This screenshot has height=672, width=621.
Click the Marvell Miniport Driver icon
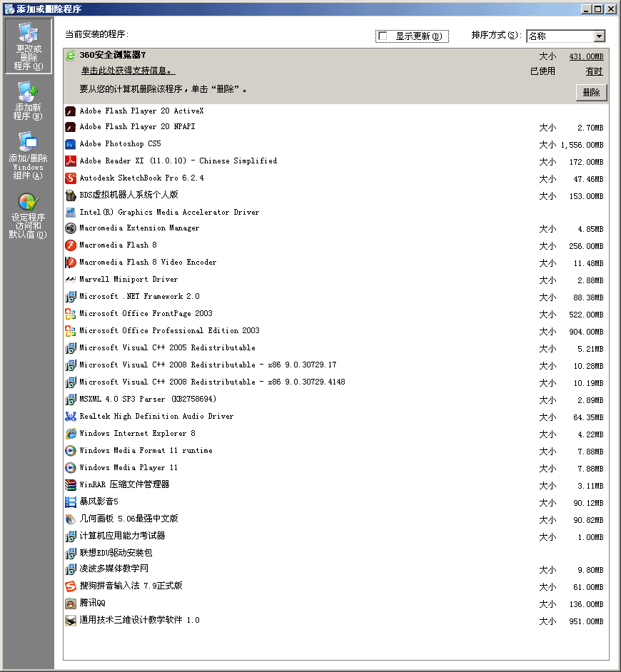71,280
